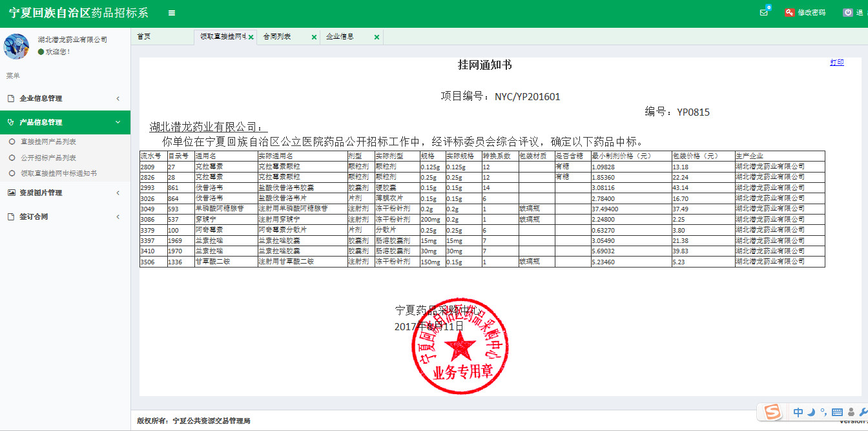The height and width of the screenshot is (431, 868).
Task: Click the 修改密码 key icon
Action: pyautogui.click(x=789, y=12)
